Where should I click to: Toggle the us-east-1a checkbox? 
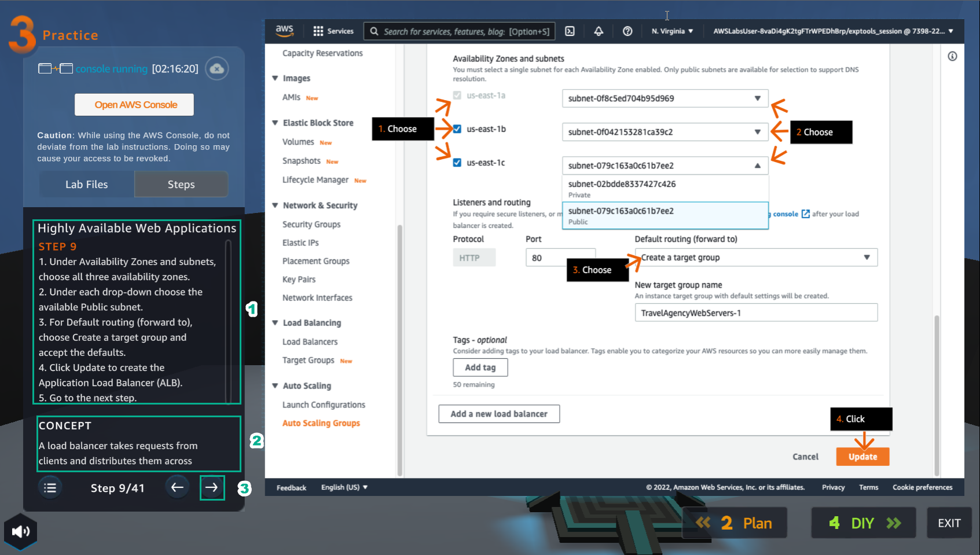pos(457,95)
